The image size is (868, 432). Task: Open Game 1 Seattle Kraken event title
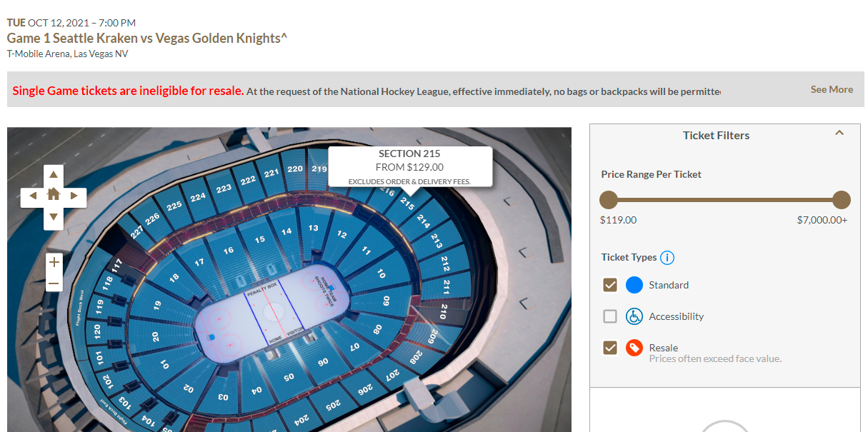point(147,39)
